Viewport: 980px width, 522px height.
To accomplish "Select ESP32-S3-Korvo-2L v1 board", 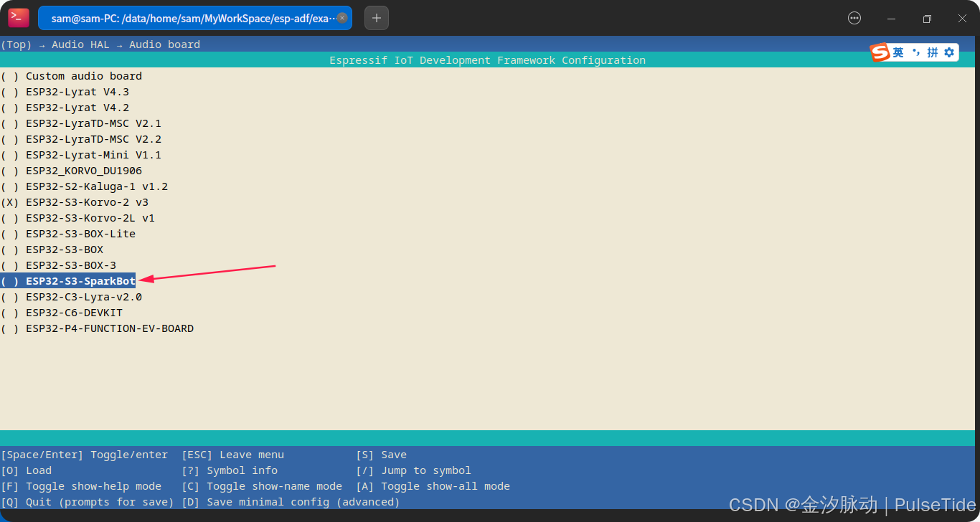I will tap(77, 218).
